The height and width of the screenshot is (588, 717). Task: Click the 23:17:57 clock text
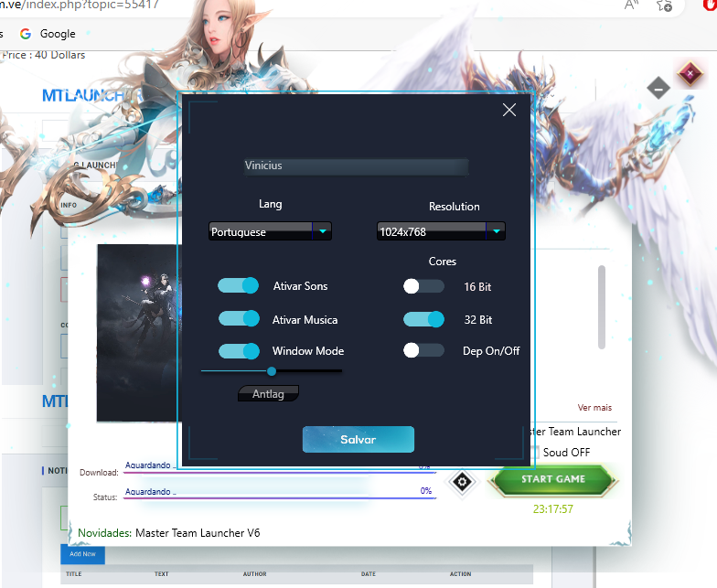pyautogui.click(x=552, y=508)
